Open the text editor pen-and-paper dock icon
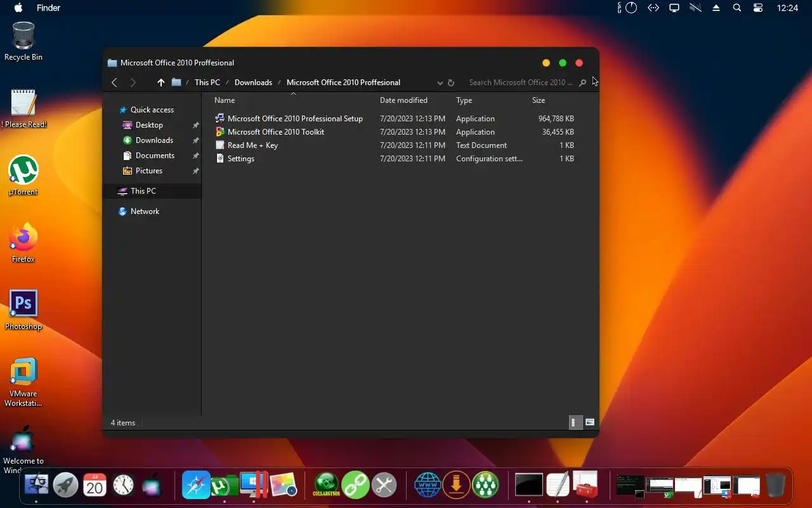The height and width of the screenshot is (508, 812). point(558,486)
